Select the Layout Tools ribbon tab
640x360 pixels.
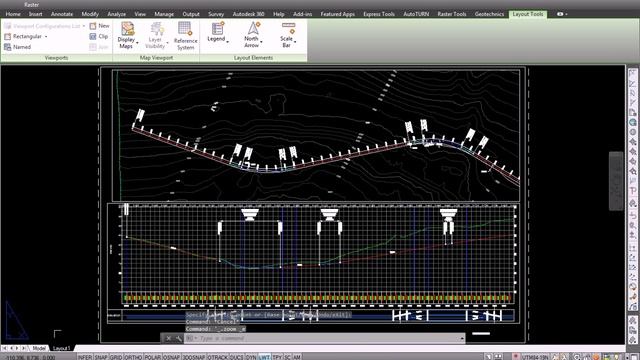coord(528,14)
